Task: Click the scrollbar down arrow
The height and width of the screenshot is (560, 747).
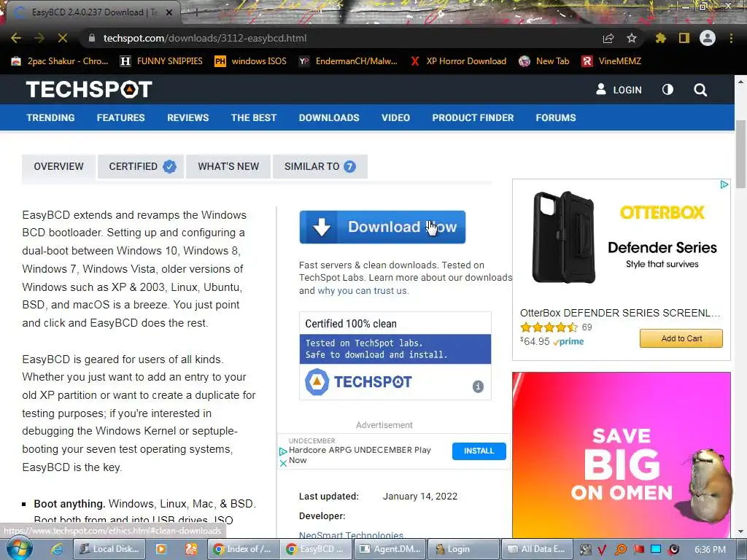Action: pos(741,531)
